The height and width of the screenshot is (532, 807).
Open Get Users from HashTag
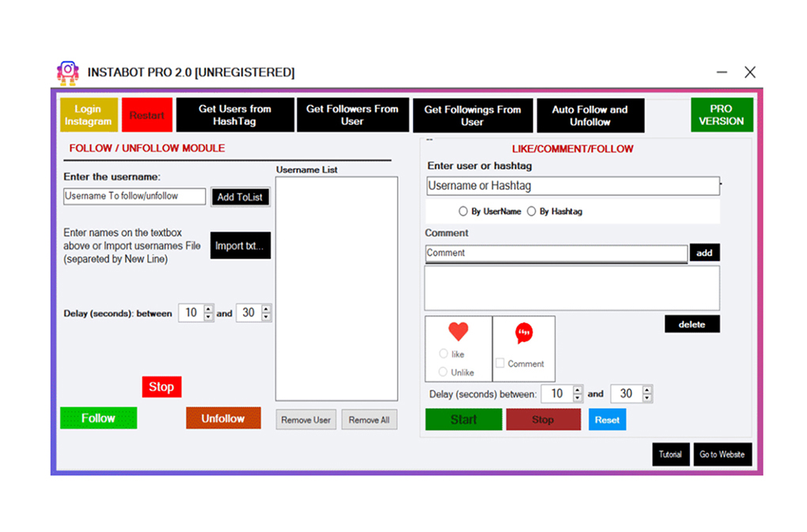point(235,115)
